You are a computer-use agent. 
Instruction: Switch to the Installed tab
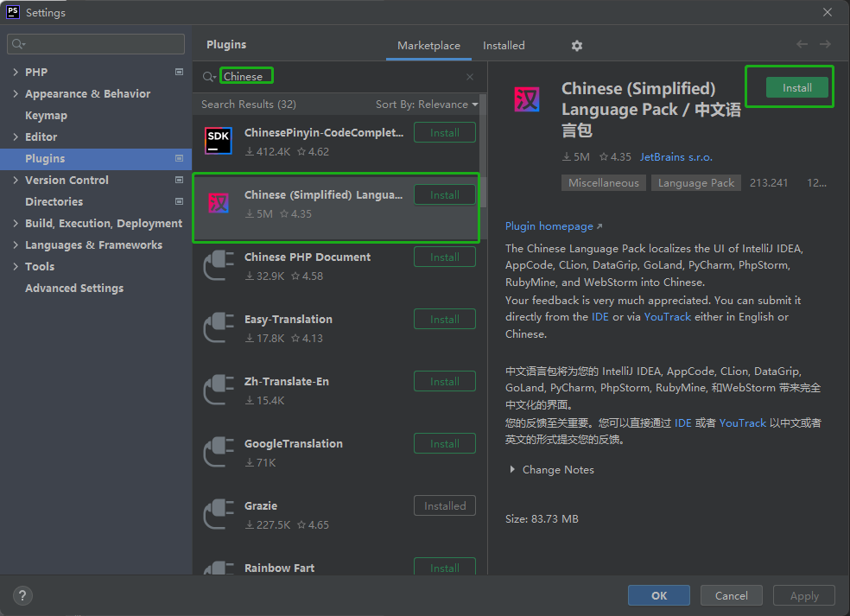[504, 46]
